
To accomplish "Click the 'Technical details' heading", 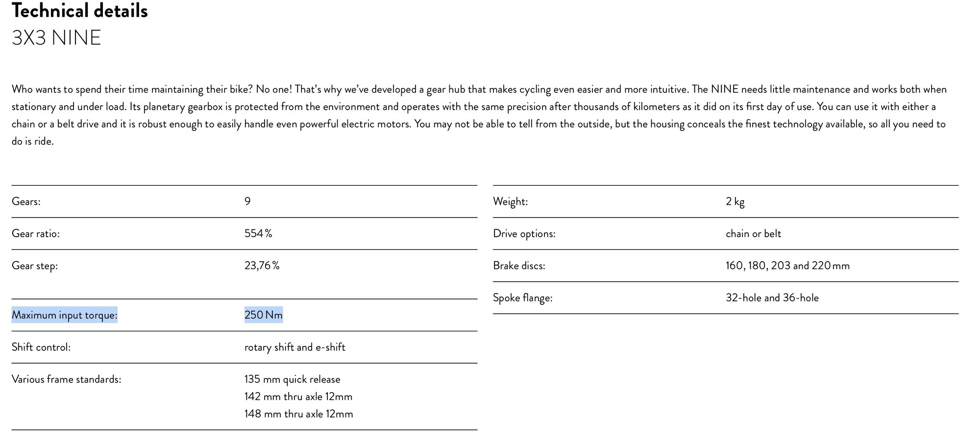I will [79, 11].
